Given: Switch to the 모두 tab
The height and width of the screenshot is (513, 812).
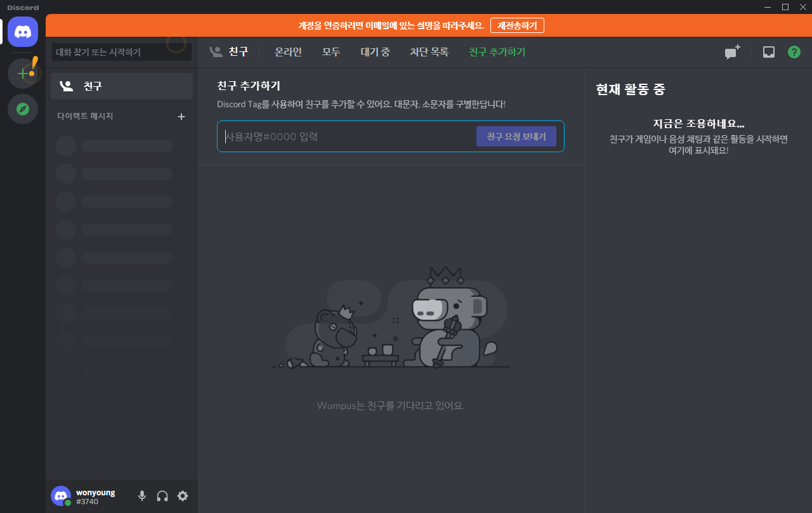Looking at the screenshot, I should click(x=331, y=52).
